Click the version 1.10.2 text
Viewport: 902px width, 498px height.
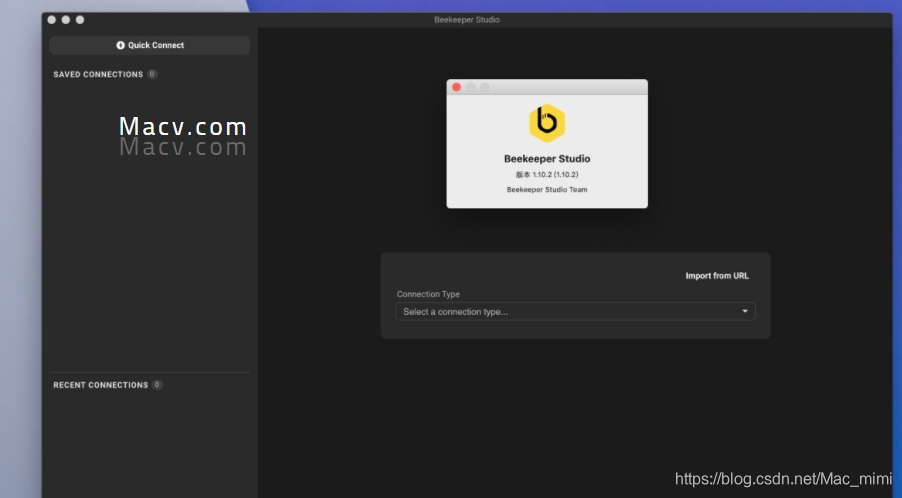[x=547, y=174]
